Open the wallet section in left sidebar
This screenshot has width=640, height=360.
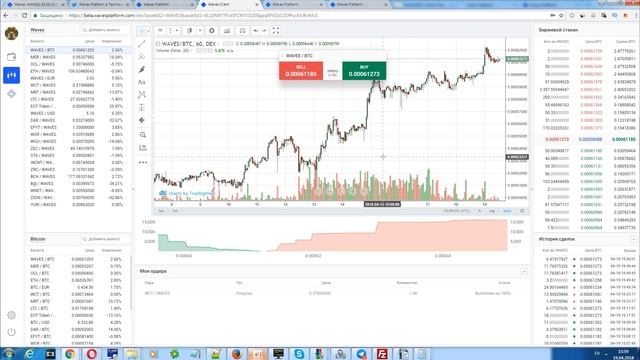click(x=11, y=57)
